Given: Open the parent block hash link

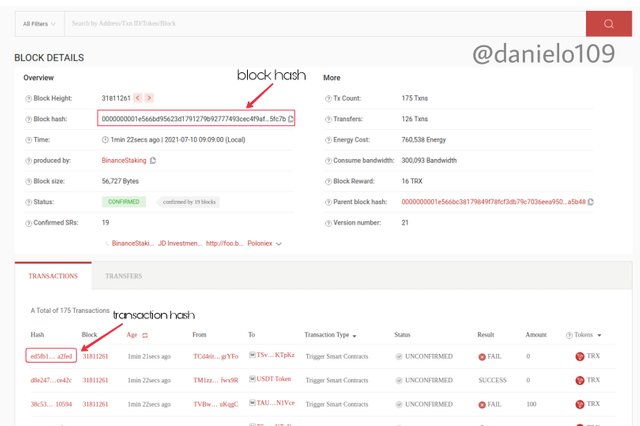Looking at the screenshot, I should tap(493, 202).
